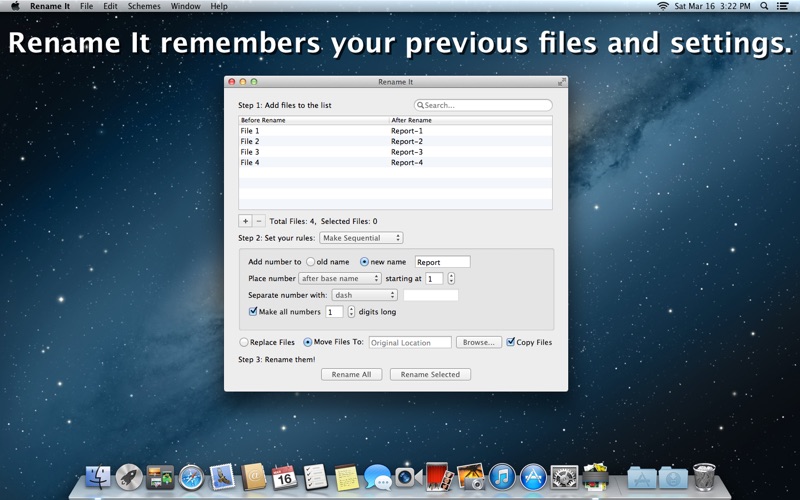Open Spotlight search magnifier icon
This screenshot has height=500, width=800.
pos(764,6)
